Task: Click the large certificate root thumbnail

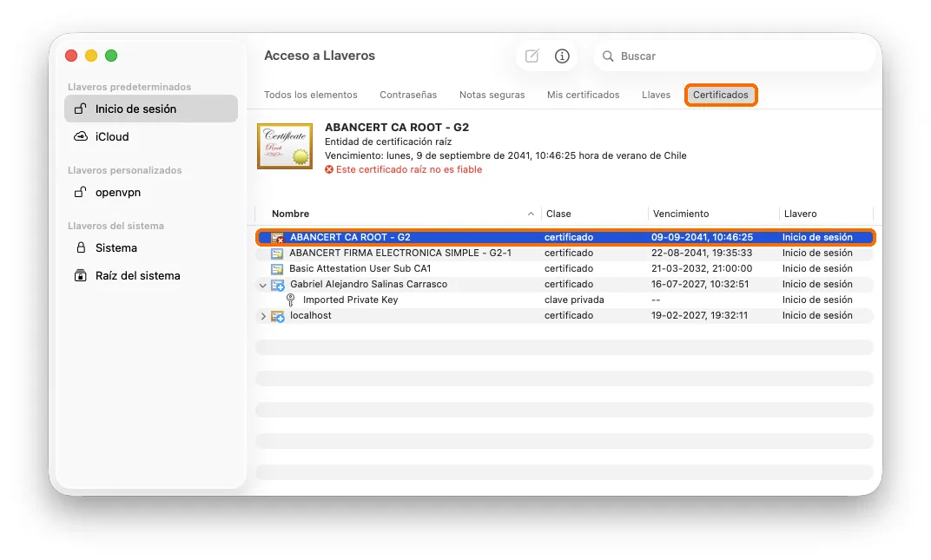Action: (285, 146)
